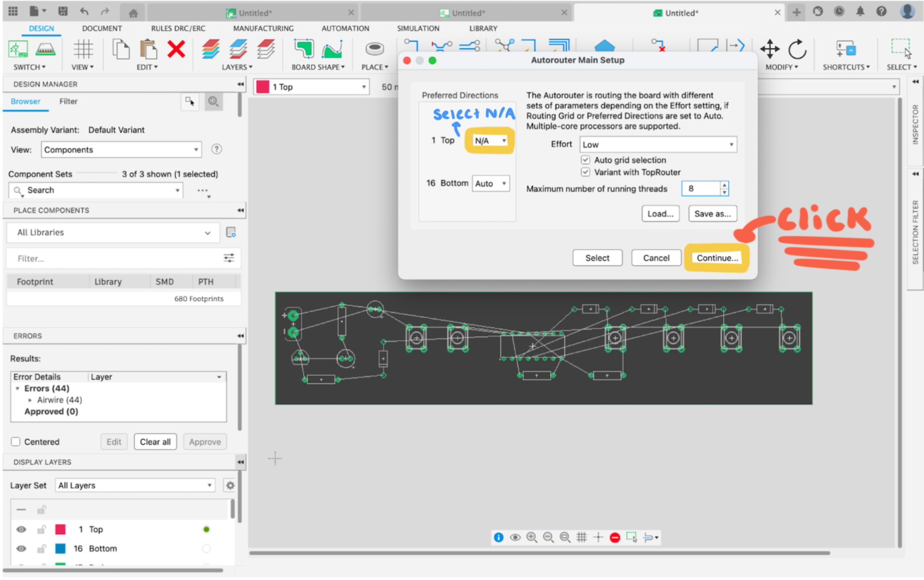Click the red stop icon in bottom toolbar
Viewport: 924px width, 580px height.
pos(615,537)
